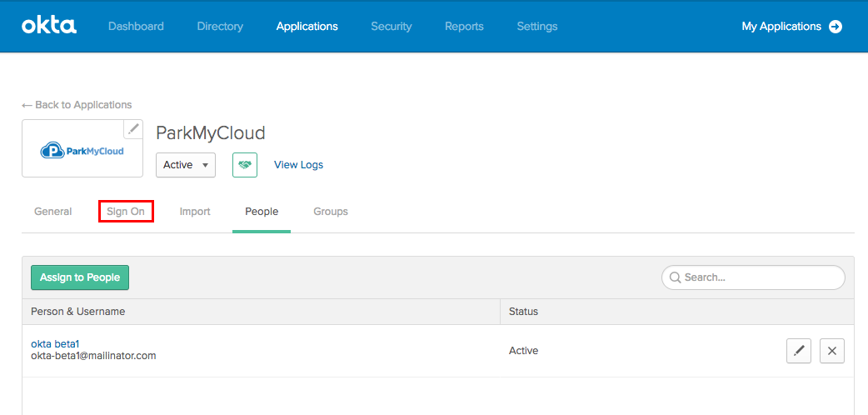This screenshot has width=868, height=415.
Task: Edit okta beta1 assignment with pencil icon
Action: pyautogui.click(x=799, y=351)
